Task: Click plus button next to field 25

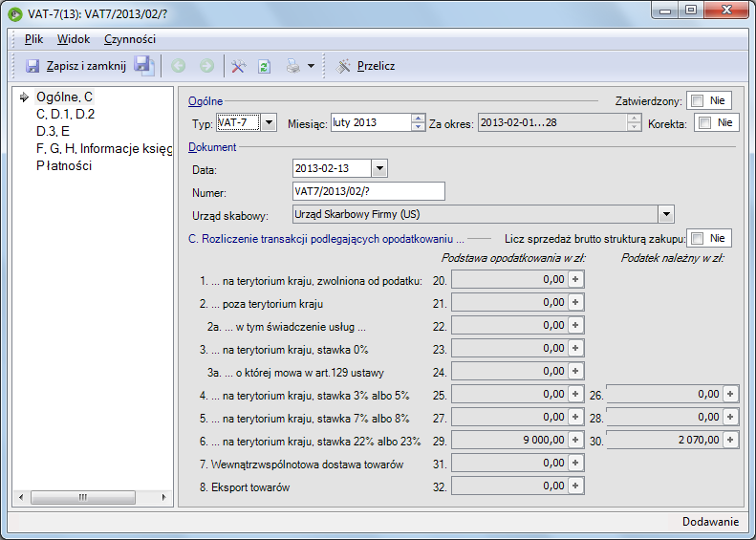Action: 575,394
